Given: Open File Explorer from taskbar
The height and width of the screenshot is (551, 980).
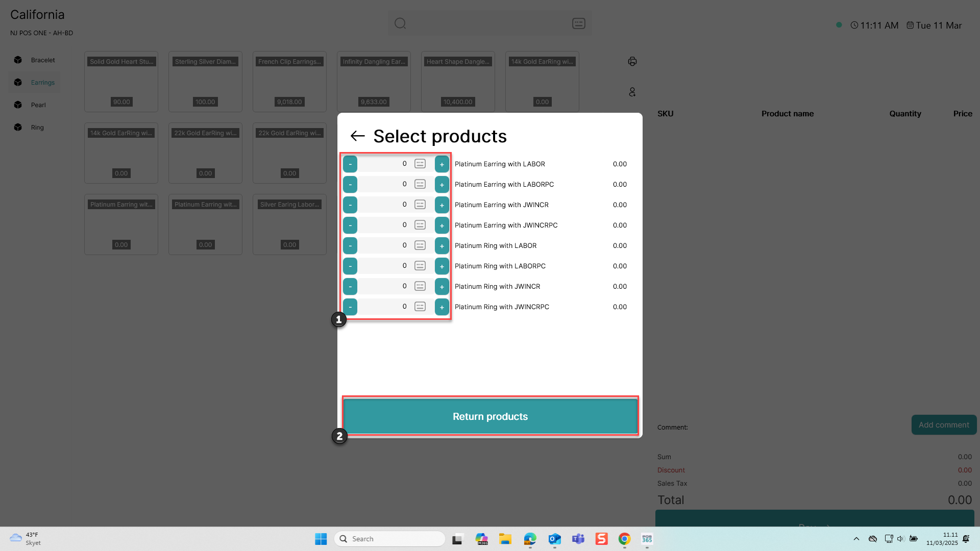Looking at the screenshot, I should (505, 539).
